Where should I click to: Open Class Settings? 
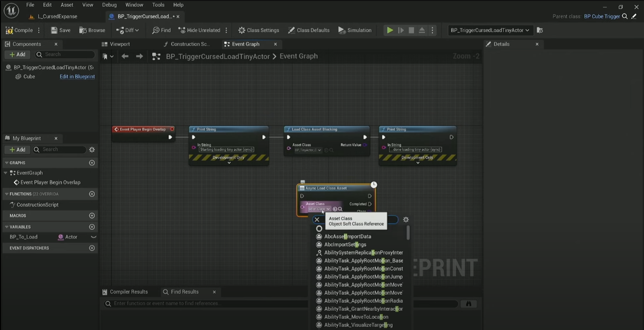coord(258,30)
